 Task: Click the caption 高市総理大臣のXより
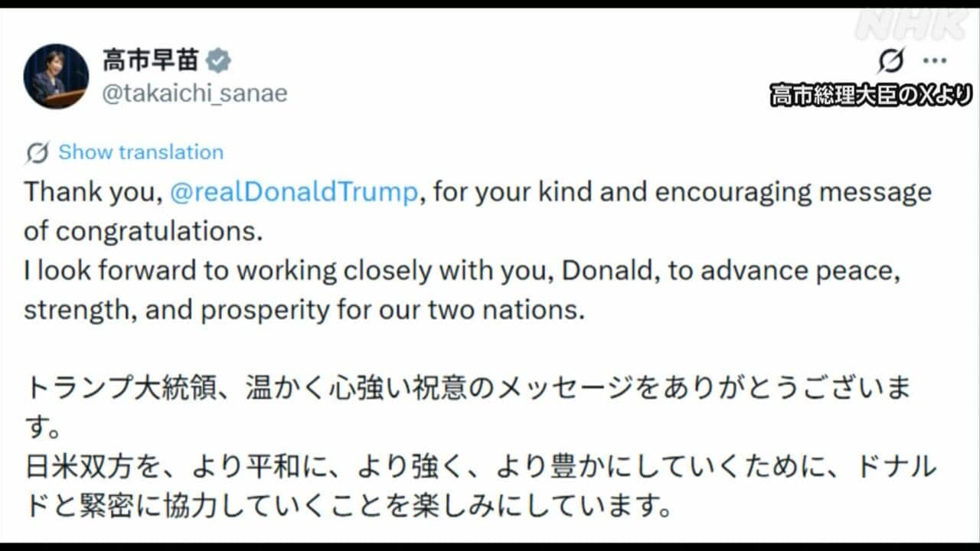pos(871,96)
